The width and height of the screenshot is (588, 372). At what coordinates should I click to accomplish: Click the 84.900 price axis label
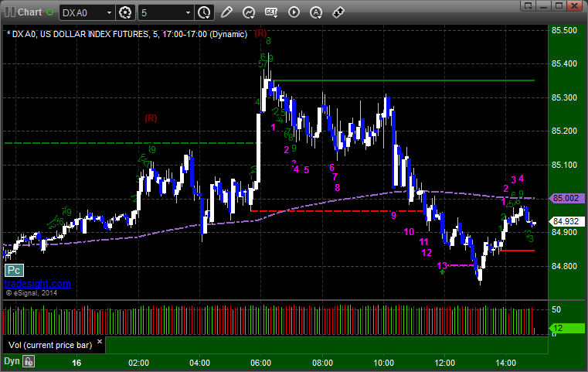coord(564,232)
